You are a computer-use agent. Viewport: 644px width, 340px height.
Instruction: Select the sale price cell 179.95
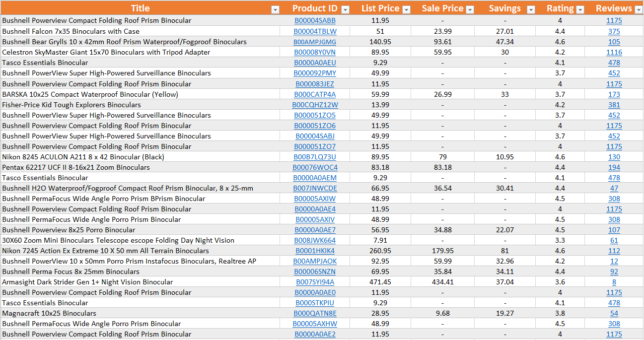click(x=442, y=251)
